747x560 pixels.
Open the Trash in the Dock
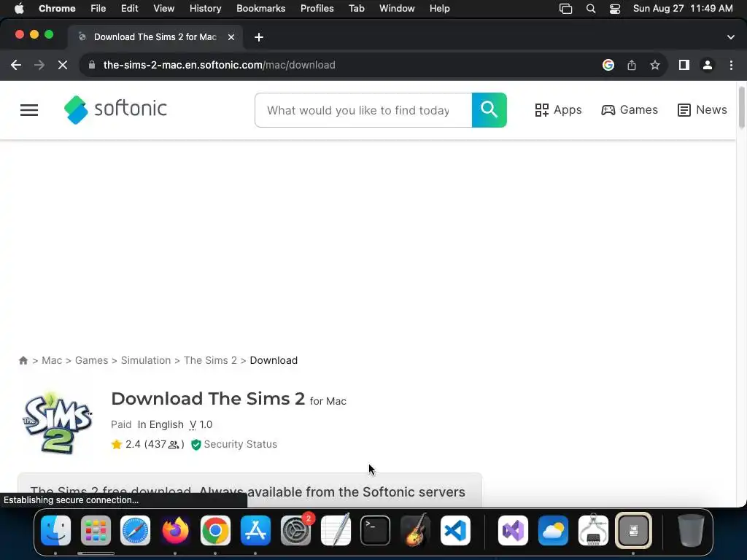click(x=691, y=531)
